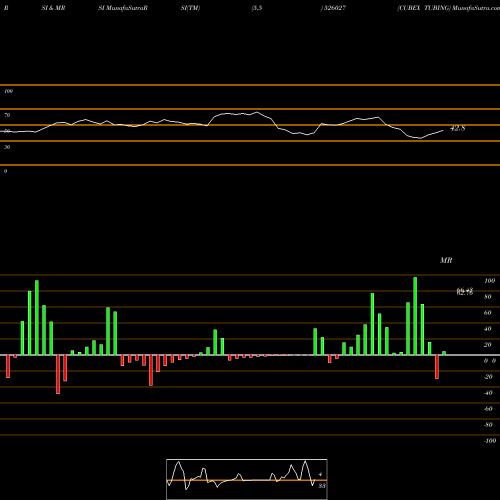Click the MR axis label 80
500x500 pixels.
point(487,297)
